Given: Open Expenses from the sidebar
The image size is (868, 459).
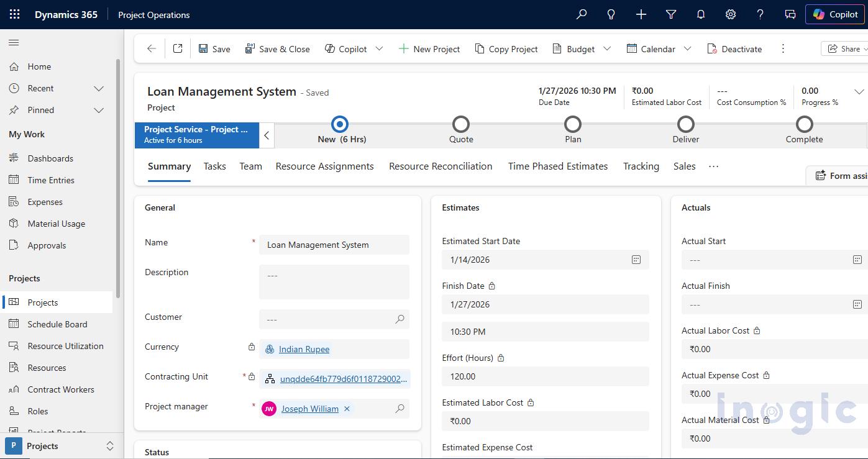Looking at the screenshot, I should 45,201.
